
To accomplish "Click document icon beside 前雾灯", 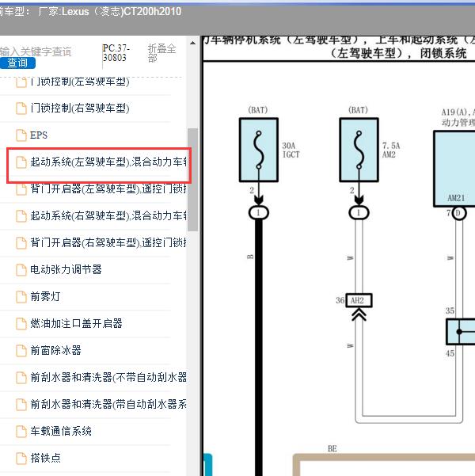I will coord(21,296).
